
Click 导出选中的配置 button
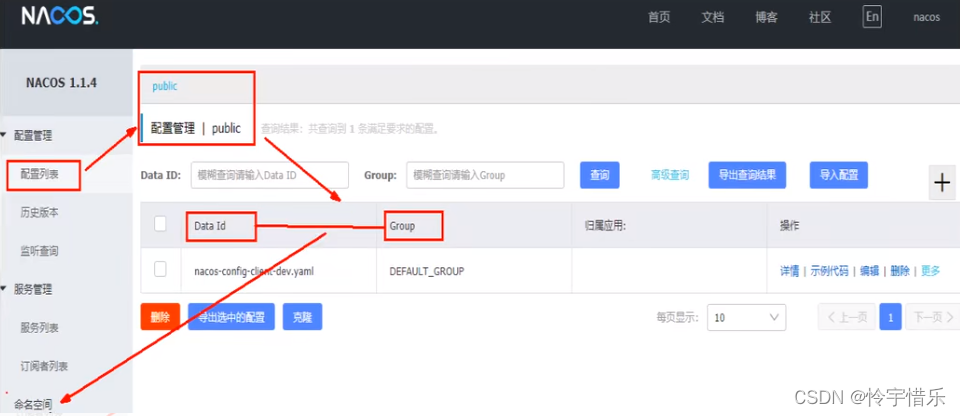pyautogui.click(x=231, y=317)
